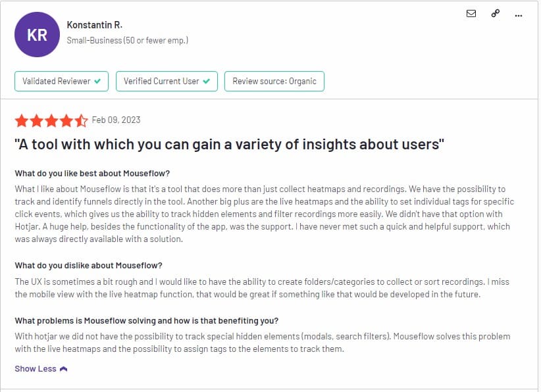Copy review link via chain icon

click(495, 13)
